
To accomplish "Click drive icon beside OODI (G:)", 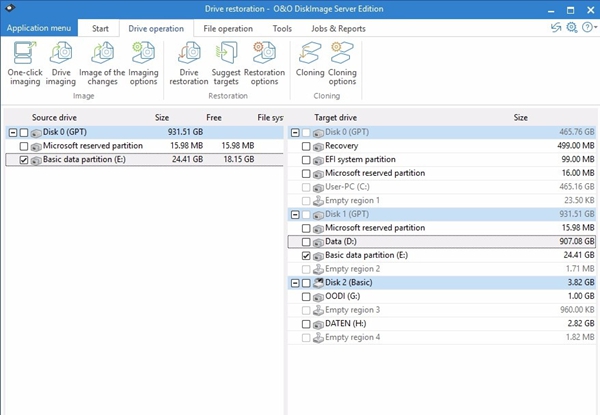I will 318,297.
